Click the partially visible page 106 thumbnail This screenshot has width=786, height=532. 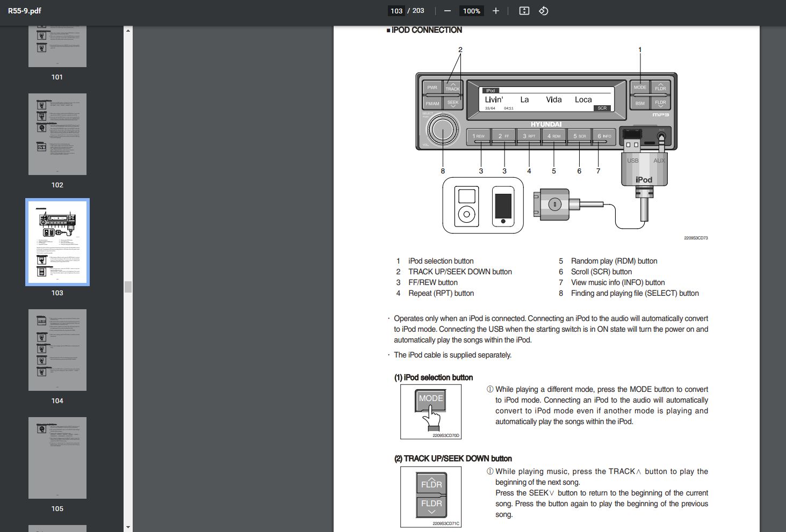tap(57, 528)
